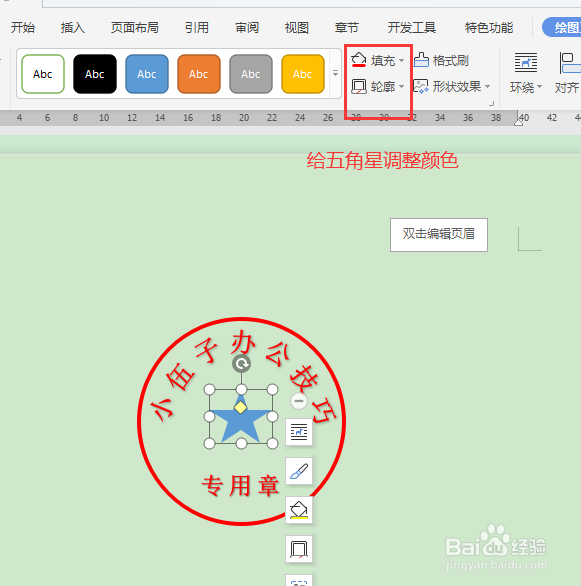The height and width of the screenshot is (586, 581).
Task: Open the 开发工具 tab
Action: click(x=412, y=28)
